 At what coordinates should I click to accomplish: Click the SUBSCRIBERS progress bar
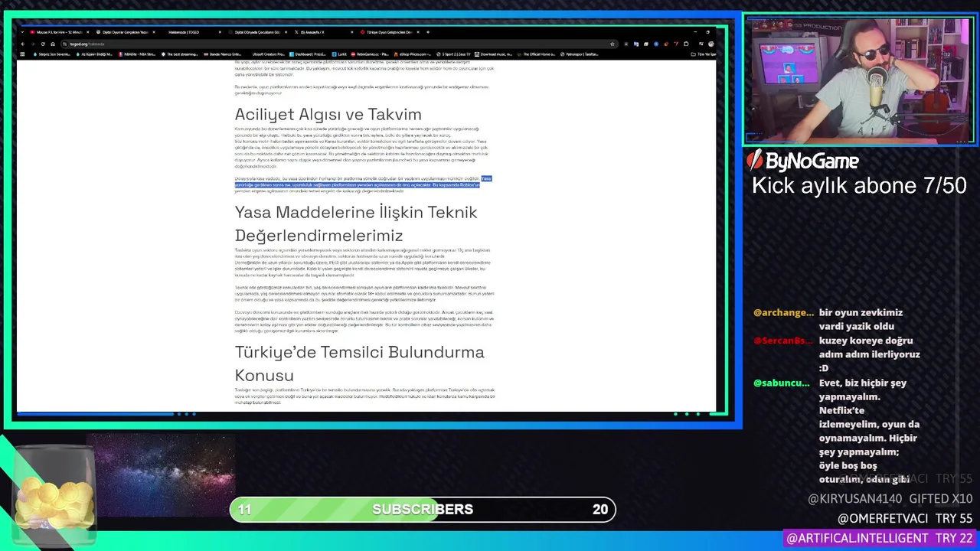[423, 510]
